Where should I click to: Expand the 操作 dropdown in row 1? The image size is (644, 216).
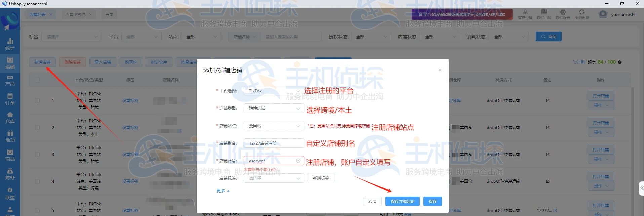click(601, 105)
